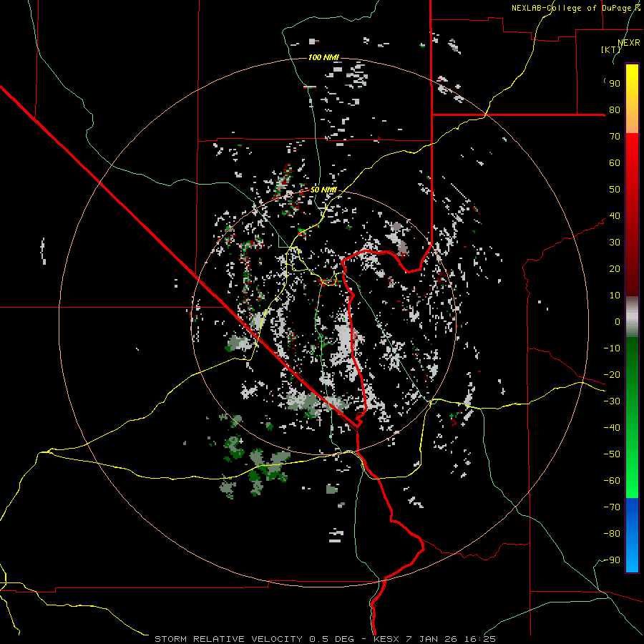This screenshot has width=644, height=644.
Task: Click the "100 NMI" range ring label
Action: point(323,57)
